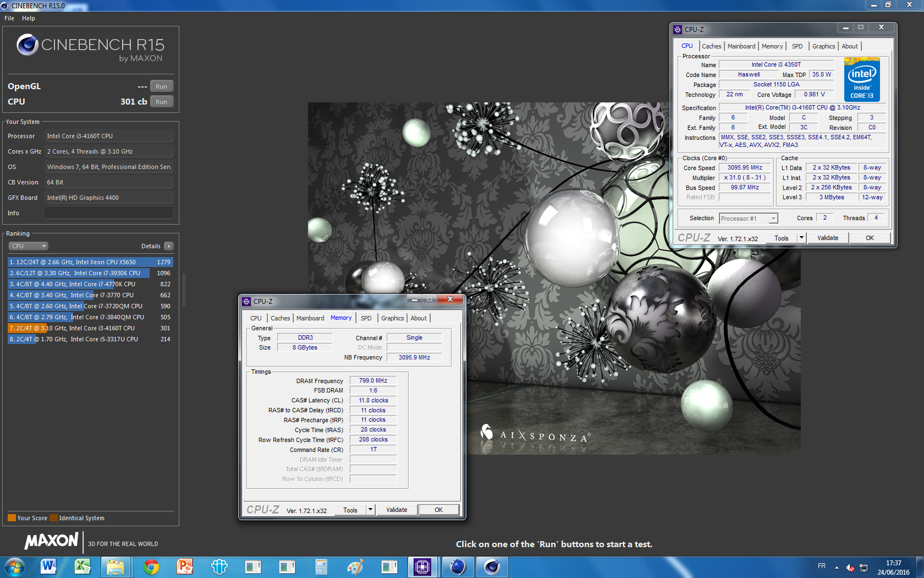Run the CPU benchmark
Screen dimensions: 924x578
click(x=162, y=102)
